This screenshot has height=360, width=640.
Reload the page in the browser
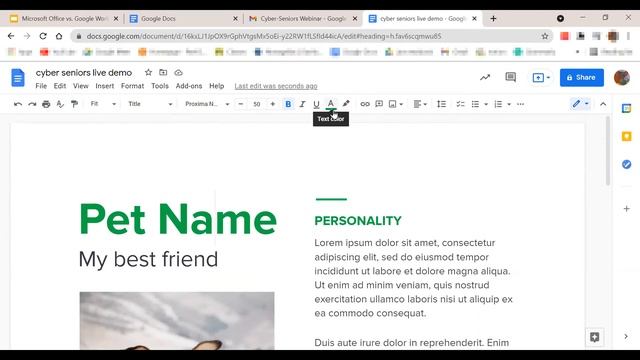(43, 36)
